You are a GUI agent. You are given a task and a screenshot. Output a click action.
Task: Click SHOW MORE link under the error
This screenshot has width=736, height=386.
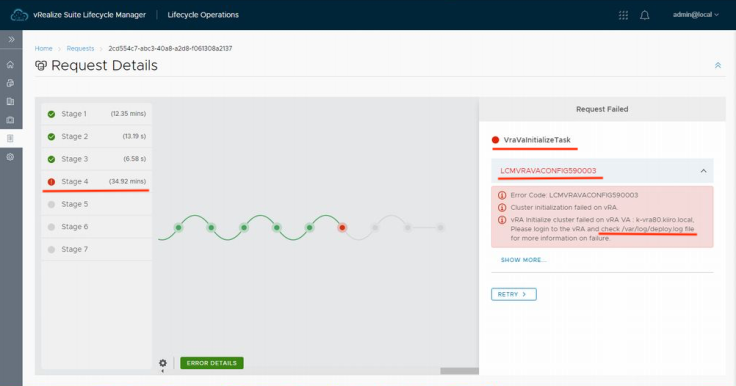tap(523, 260)
